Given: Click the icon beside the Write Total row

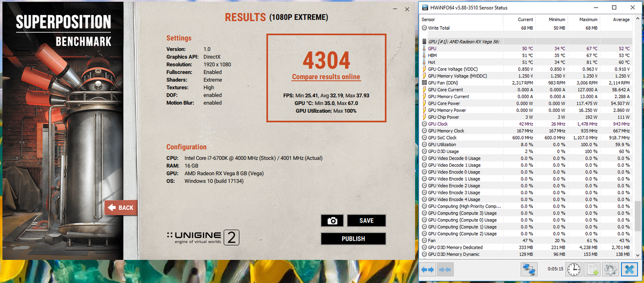Looking at the screenshot, I should click(424, 28).
